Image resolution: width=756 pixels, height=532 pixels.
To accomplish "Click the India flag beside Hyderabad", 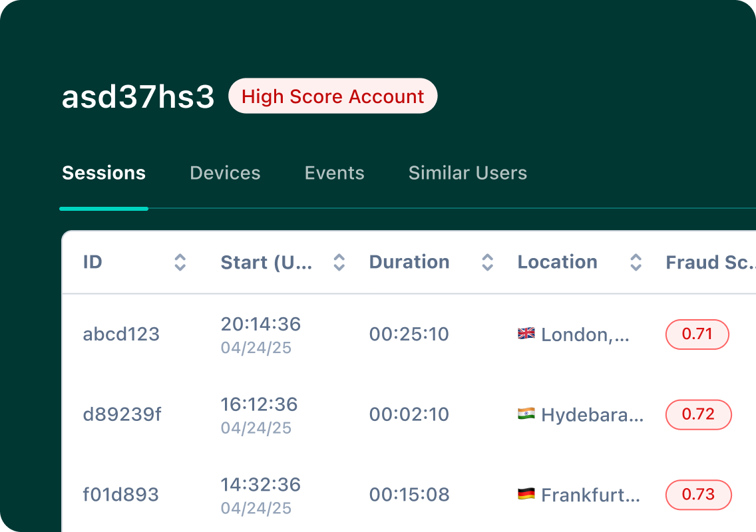I will [x=526, y=414].
